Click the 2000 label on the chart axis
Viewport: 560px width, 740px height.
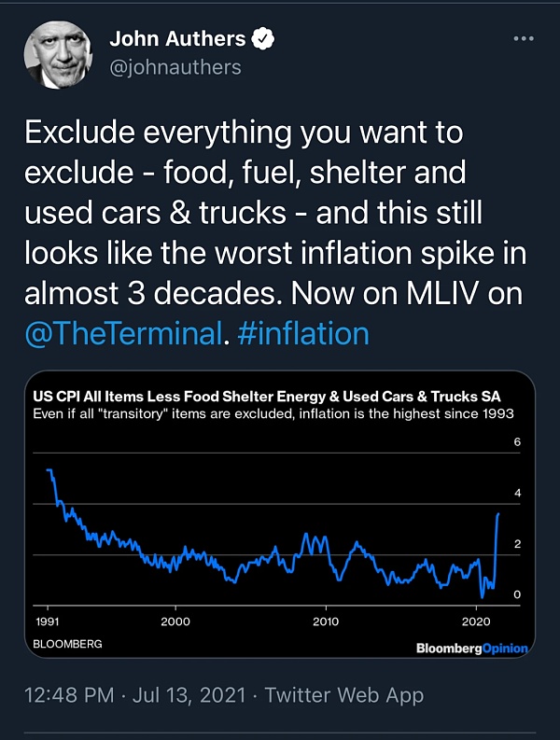175,621
